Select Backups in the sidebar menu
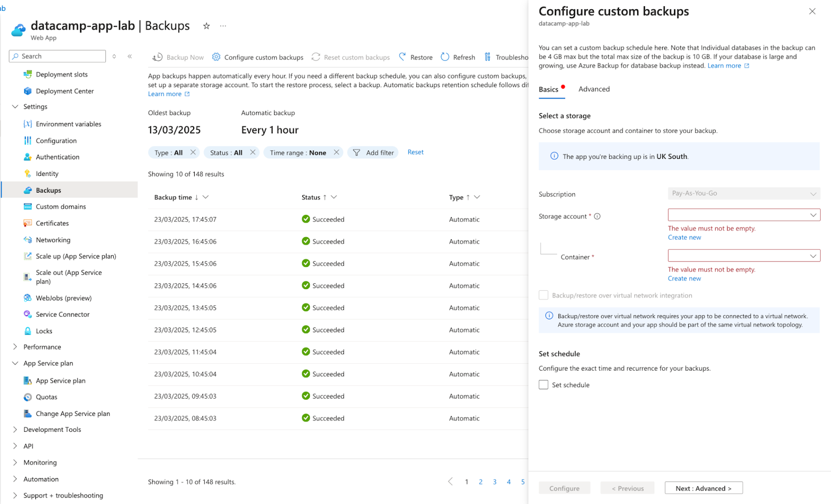 [x=70, y=190]
